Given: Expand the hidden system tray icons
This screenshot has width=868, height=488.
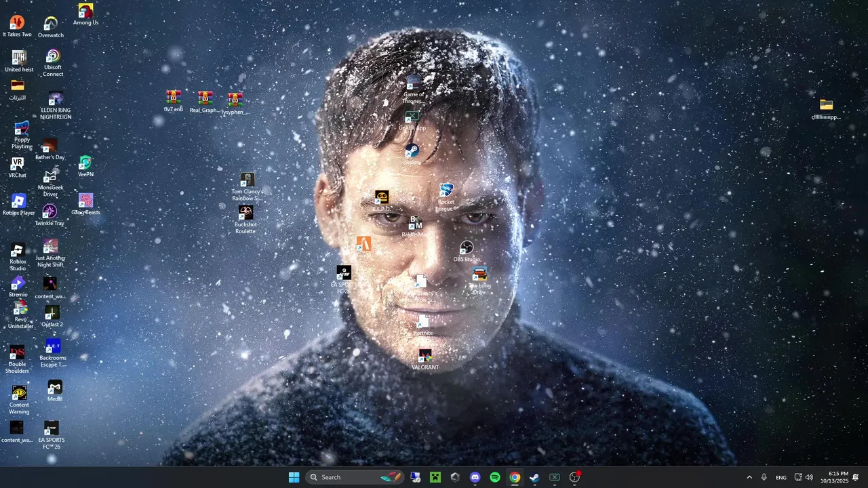Looking at the screenshot, I should 749,477.
